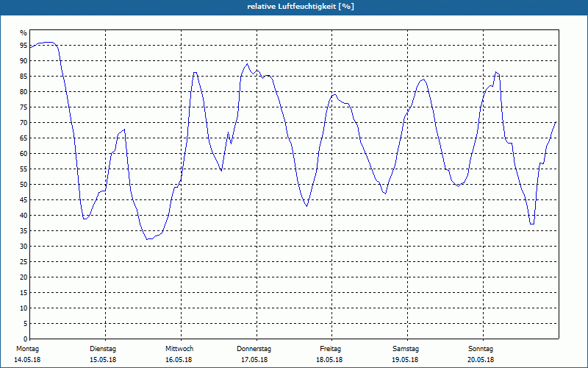Select the y-axis value '90'
Screen dimensions: 588x368
coord(24,61)
